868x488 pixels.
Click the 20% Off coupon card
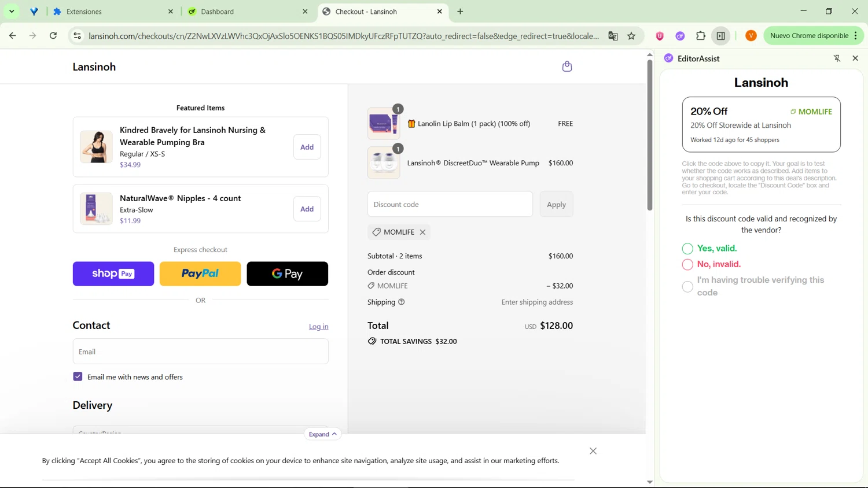pos(761,124)
